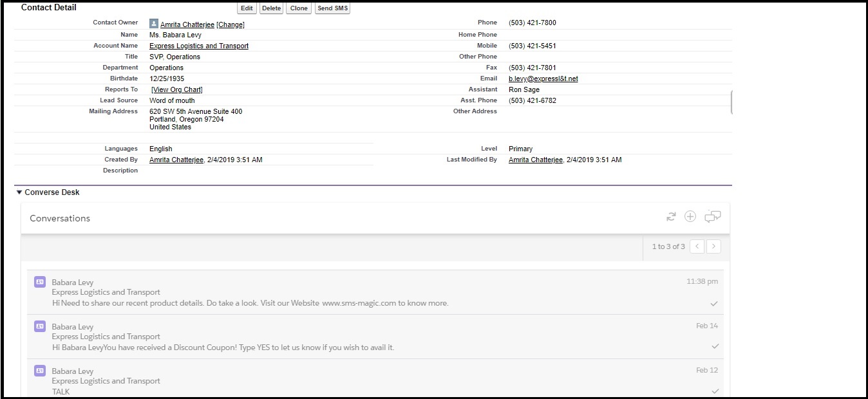Go to previous page of conversations
Viewport: 868px width, 399px height.
pyautogui.click(x=697, y=246)
